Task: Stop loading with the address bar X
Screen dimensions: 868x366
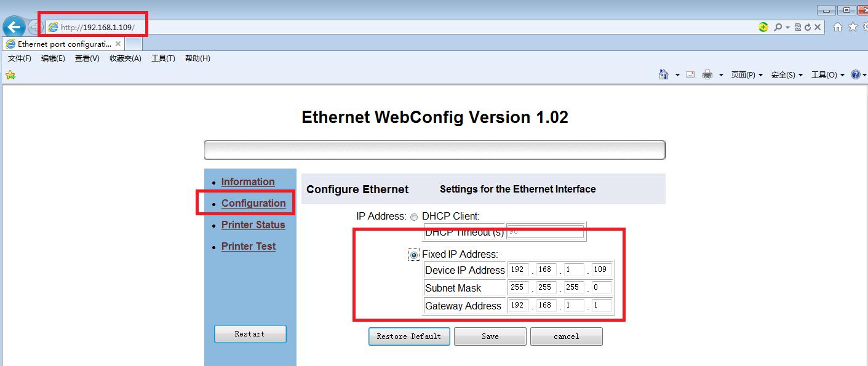Action: pos(818,27)
